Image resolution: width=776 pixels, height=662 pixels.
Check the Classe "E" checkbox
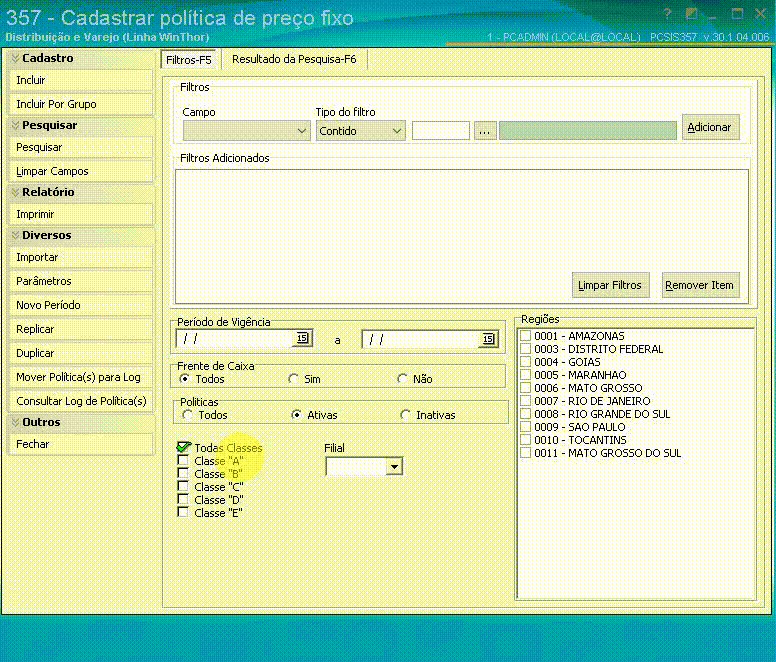(183, 512)
